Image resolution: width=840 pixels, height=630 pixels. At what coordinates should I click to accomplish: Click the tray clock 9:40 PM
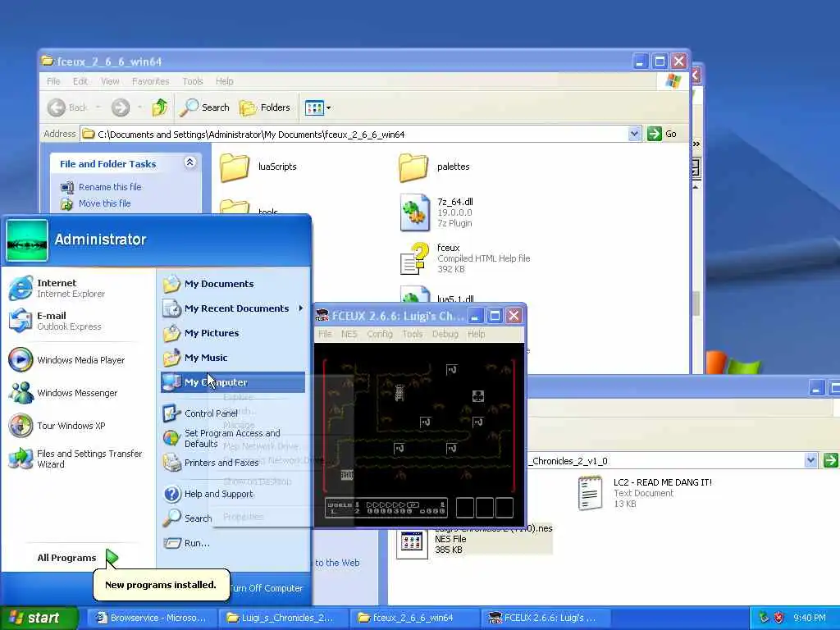pos(810,618)
